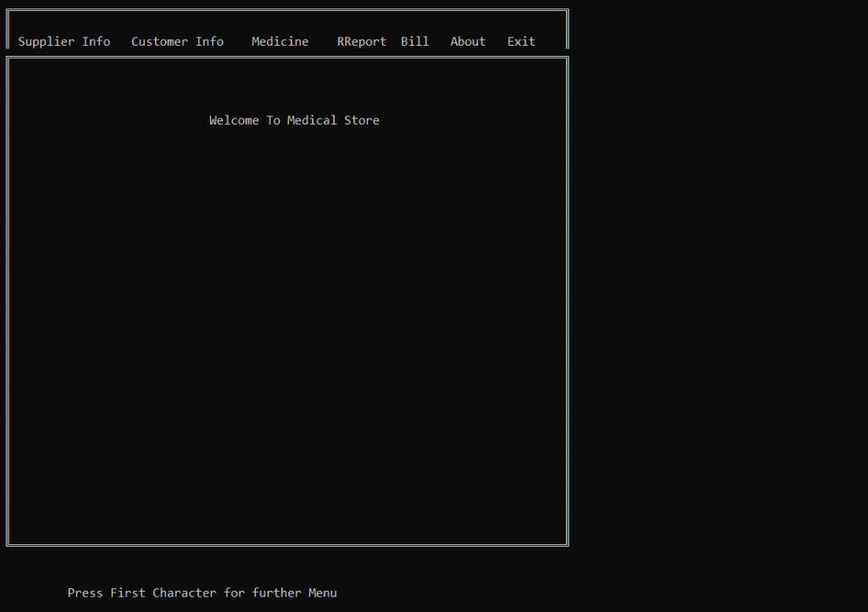Image resolution: width=868 pixels, height=612 pixels.
Task: Click the Supplier Info label
Action: [64, 41]
